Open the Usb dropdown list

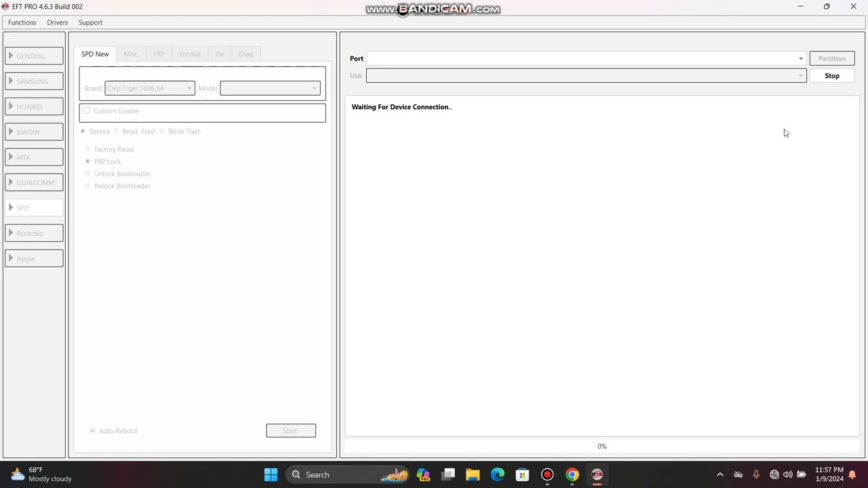click(586, 76)
